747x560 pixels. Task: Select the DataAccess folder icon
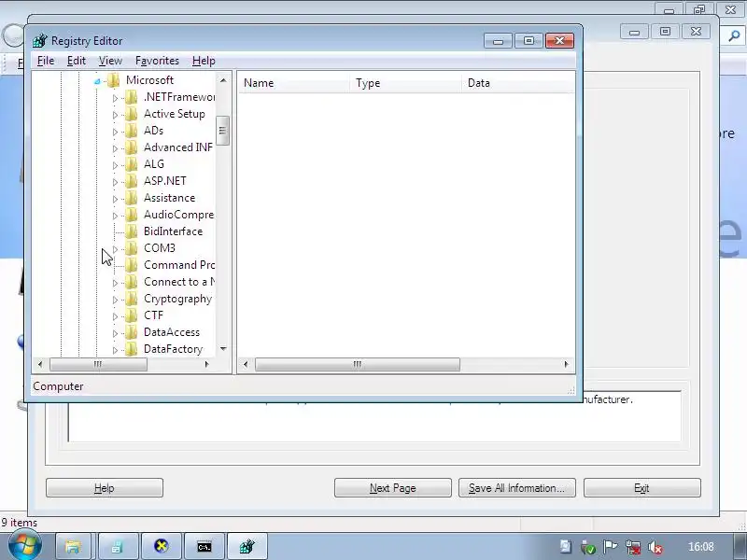point(131,332)
